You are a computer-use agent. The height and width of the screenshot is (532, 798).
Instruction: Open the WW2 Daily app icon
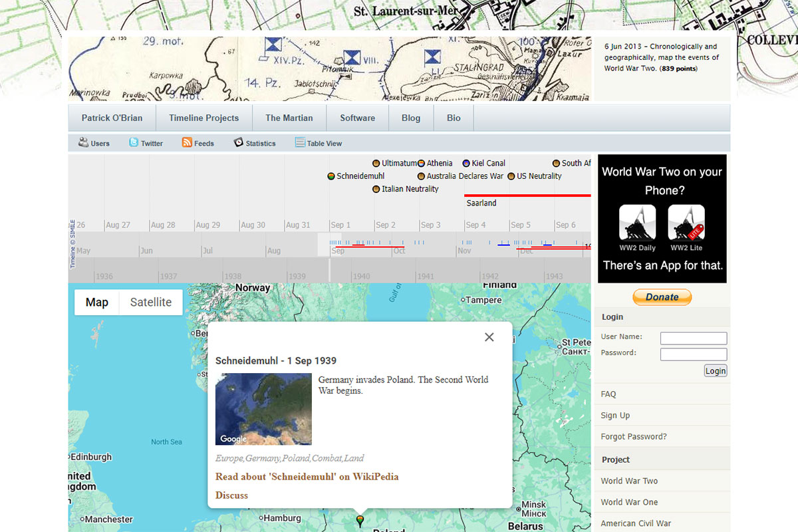tap(637, 223)
